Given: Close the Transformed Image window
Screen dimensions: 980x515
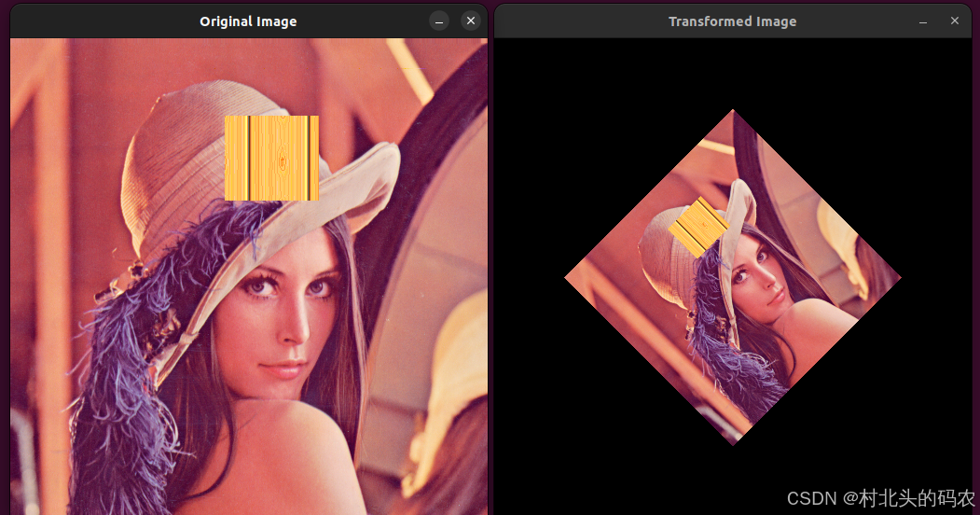Looking at the screenshot, I should pos(955,21).
